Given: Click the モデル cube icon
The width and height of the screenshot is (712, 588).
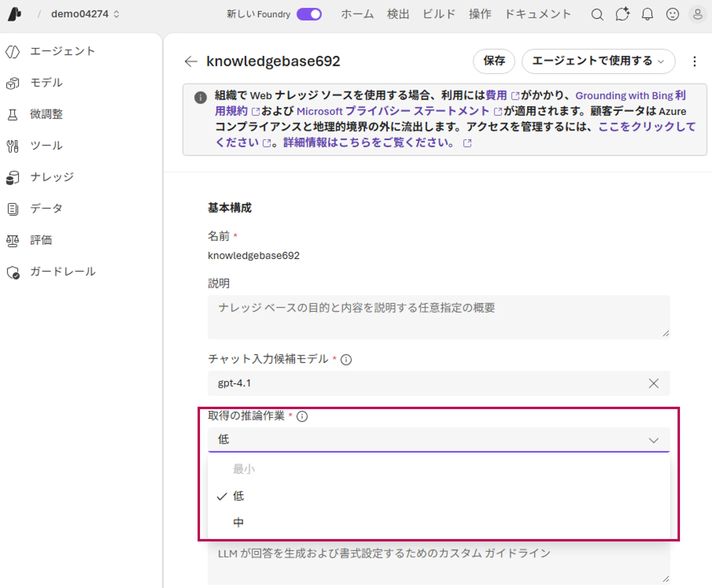Looking at the screenshot, I should (13, 83).
